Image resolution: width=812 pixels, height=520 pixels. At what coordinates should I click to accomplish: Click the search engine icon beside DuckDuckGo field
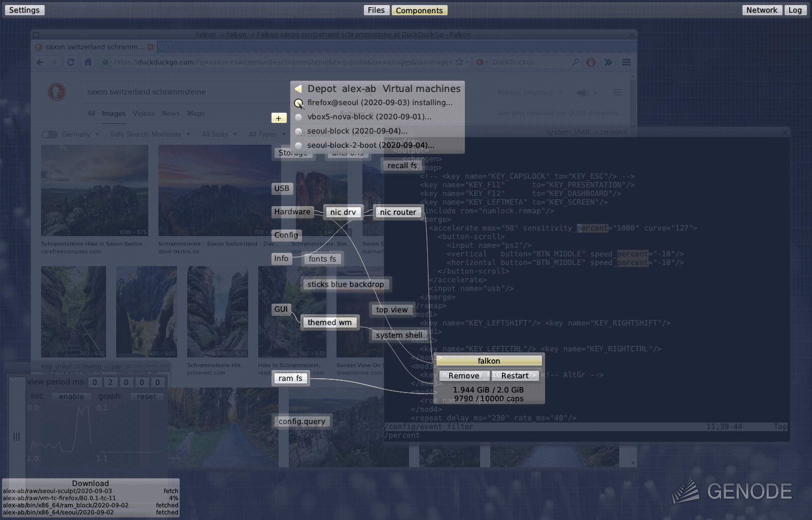tap(482, 62)
